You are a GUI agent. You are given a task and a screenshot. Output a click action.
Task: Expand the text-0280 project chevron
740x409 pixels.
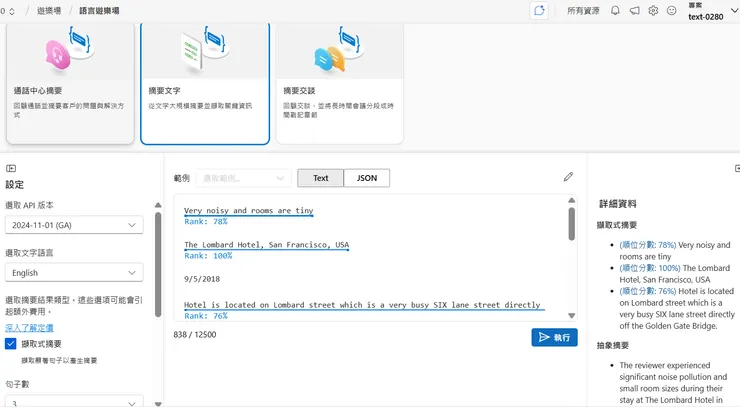[734, 10]
